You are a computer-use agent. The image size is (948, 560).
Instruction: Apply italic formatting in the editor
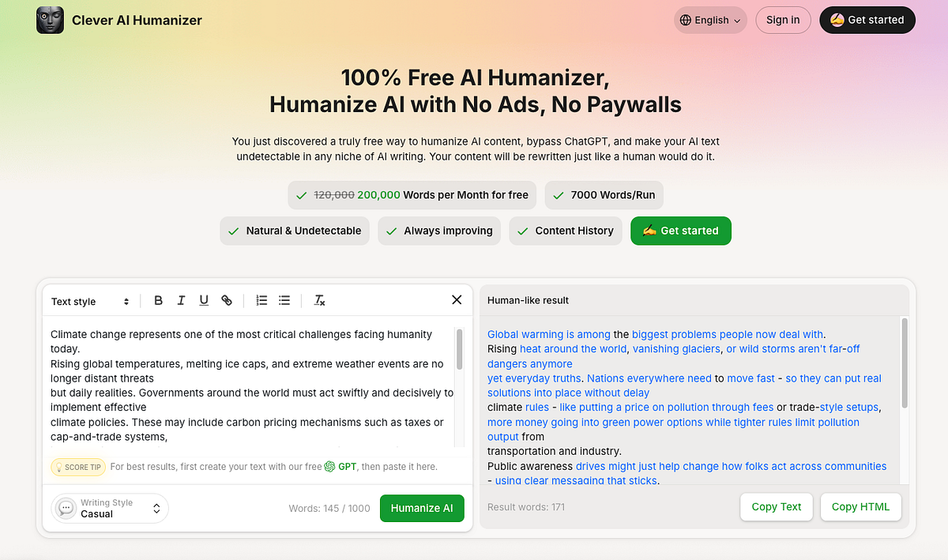click(x=181, y=300)
